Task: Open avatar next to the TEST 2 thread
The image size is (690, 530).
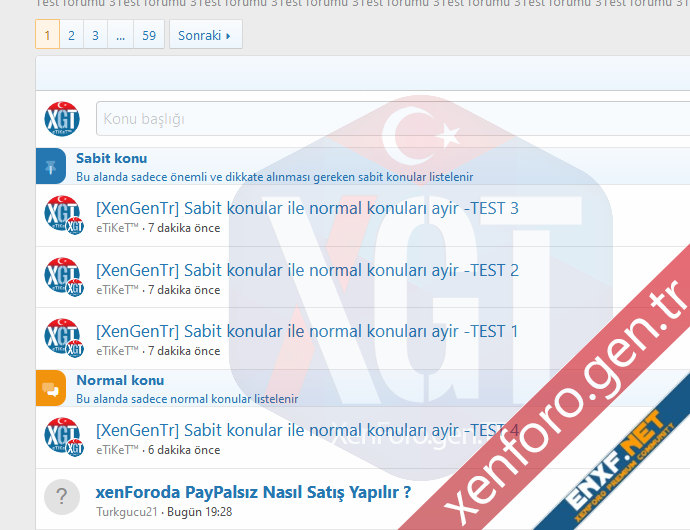Action: (x=62, y=277)
